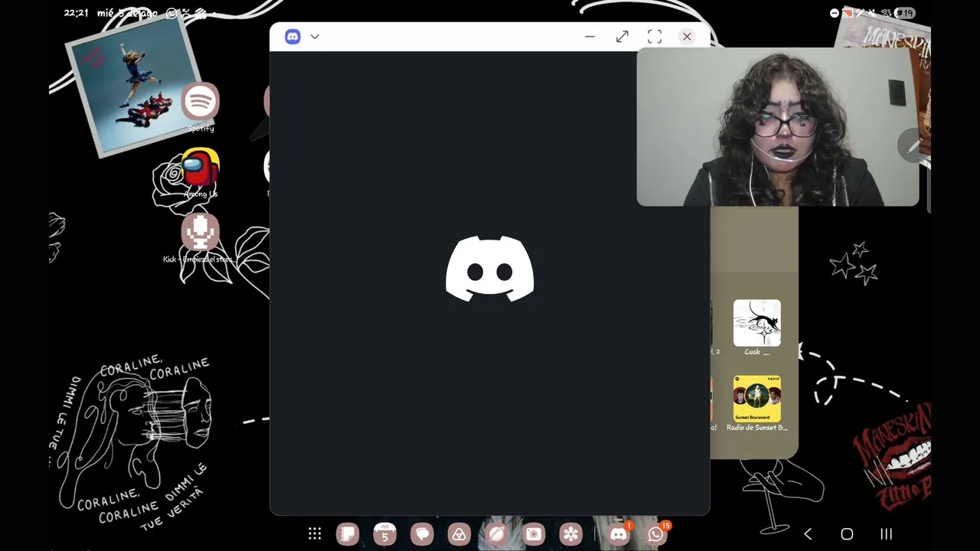This screenshot has width=980, height=551.
Task: Open the Calendar app showing 5
Action: [385, 534]
